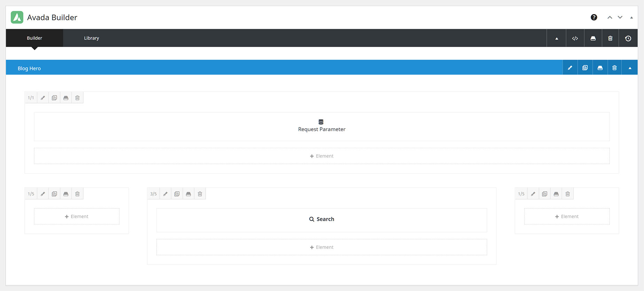
Task: Edit the right 1/5 column
Action: click(x=533, y=194)
